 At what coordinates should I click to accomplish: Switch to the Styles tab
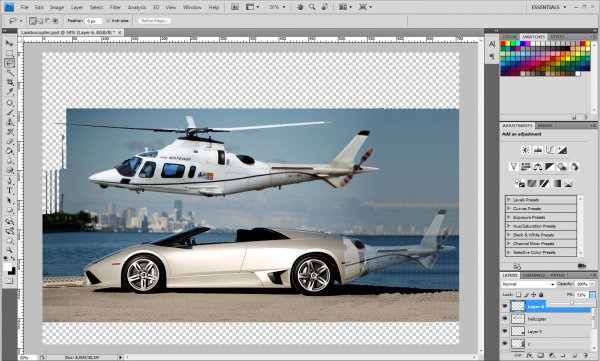click(x=557, y=37)
